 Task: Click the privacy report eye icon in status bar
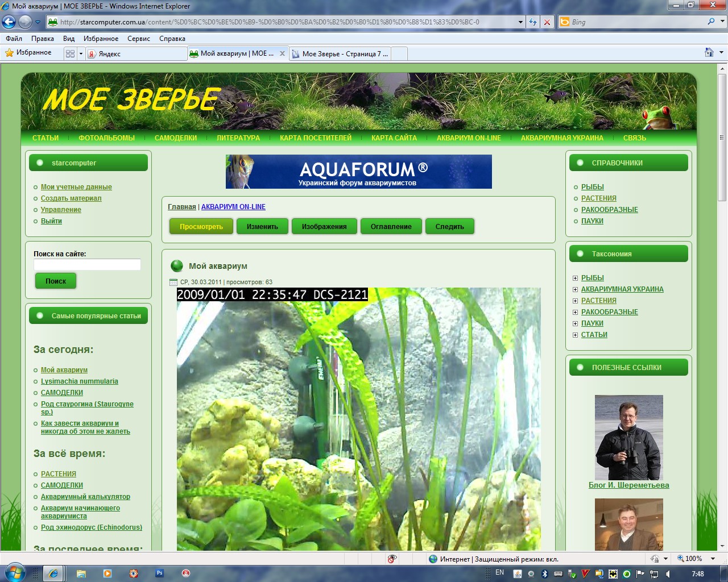click(392, 559)
